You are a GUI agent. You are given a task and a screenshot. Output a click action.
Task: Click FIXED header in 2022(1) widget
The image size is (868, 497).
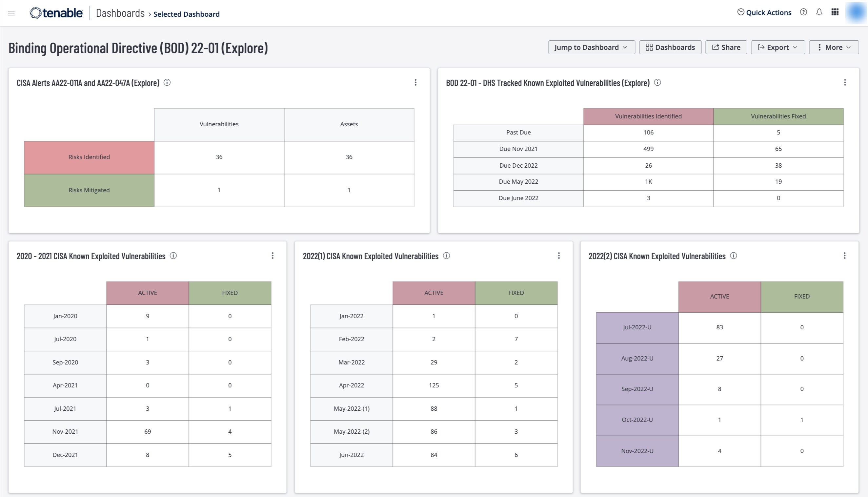tap(516, 293)
